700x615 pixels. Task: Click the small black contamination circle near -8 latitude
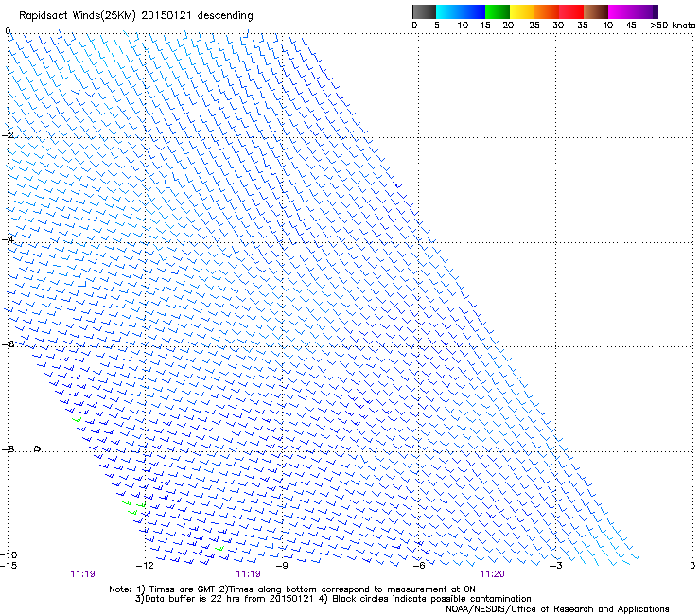tap(38, 448)
